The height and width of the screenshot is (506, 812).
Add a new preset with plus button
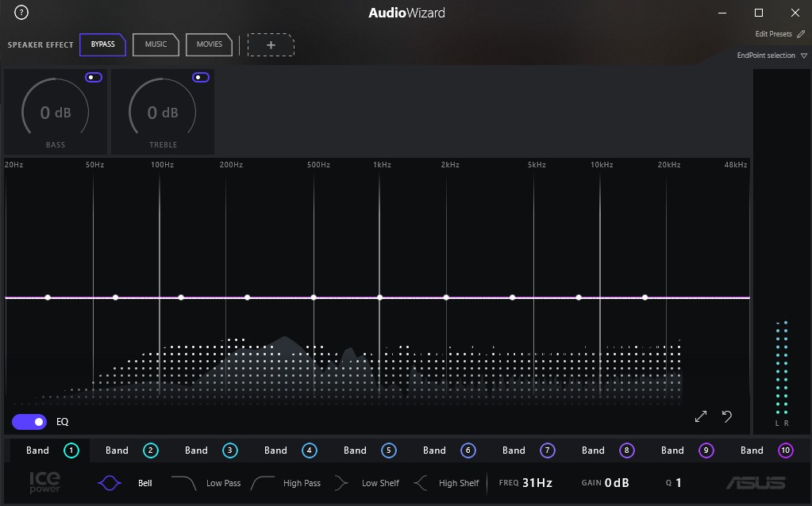[x=271, y=45]
